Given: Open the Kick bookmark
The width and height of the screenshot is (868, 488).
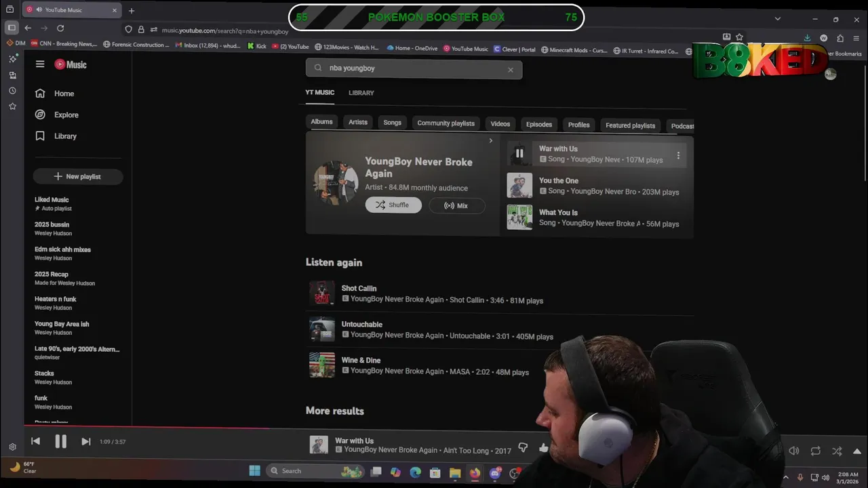Looking at the screenshot, I should (x=256, y=46).
